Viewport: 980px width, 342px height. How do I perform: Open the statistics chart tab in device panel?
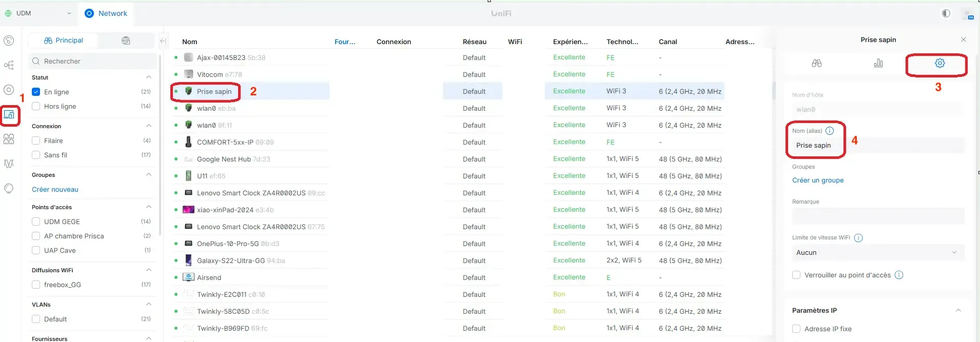pyautogui.click(x=878, y=63)
